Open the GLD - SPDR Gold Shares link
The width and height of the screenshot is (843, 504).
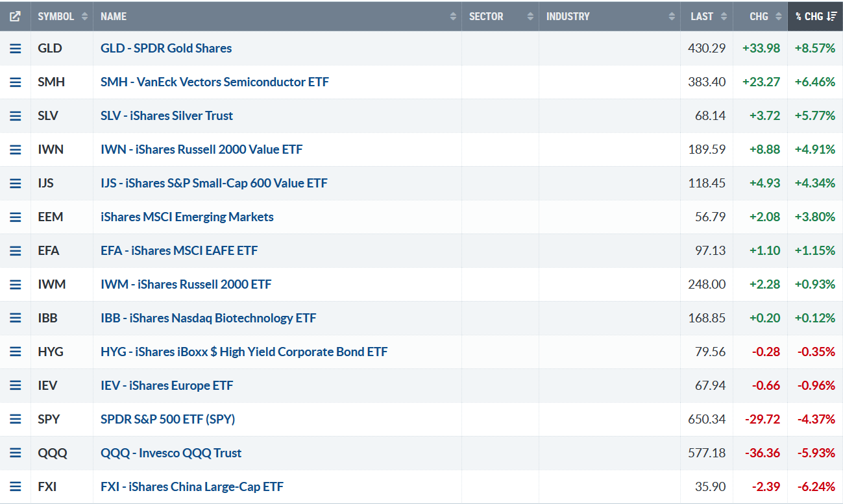click(x=166, y=48)
